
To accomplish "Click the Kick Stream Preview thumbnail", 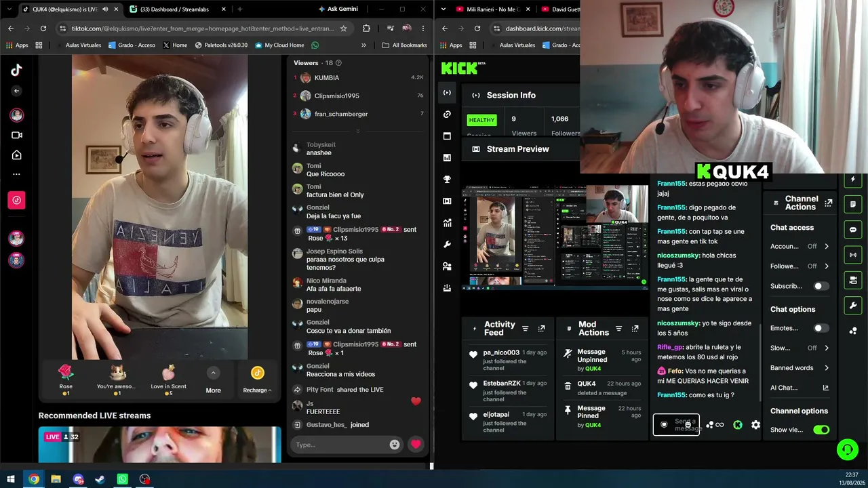I will pos(555,237).
